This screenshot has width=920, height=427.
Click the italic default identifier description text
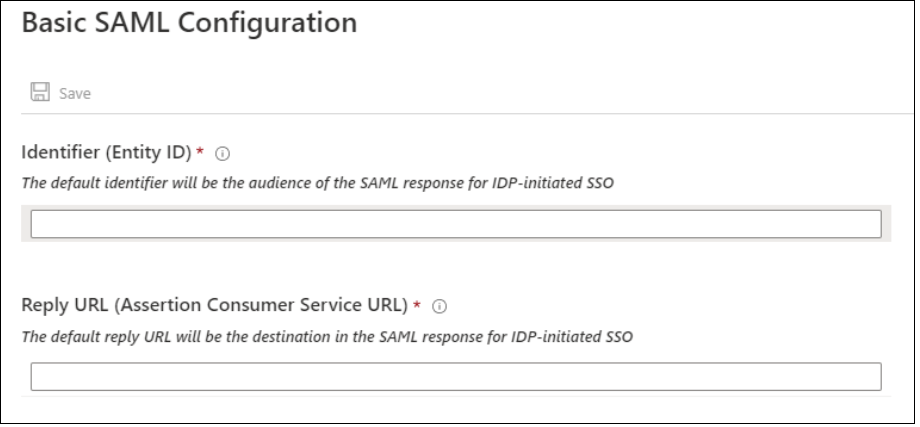317,183
